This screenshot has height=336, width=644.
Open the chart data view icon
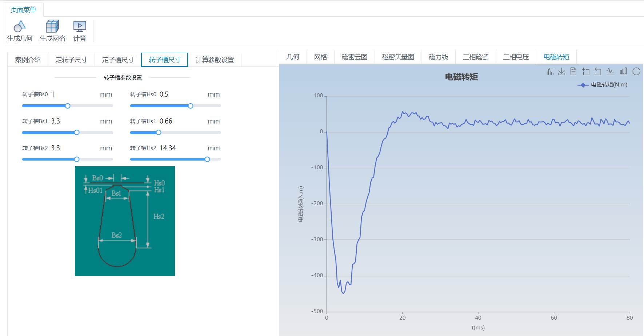click(573, 72)
